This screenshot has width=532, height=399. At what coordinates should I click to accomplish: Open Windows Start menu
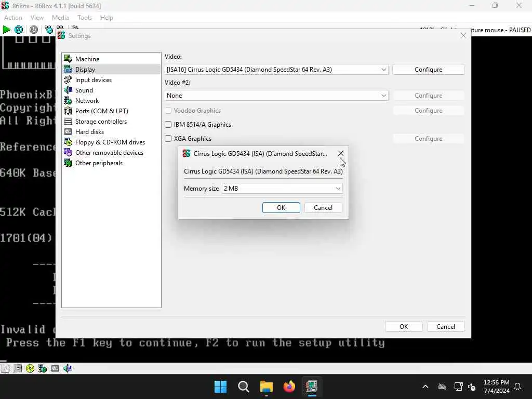point(220,387)
